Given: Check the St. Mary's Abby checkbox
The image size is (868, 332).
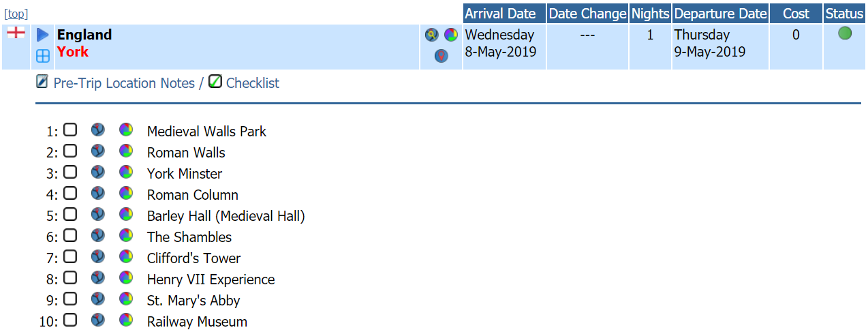Looking at the screenshot, I should [70, 299].
